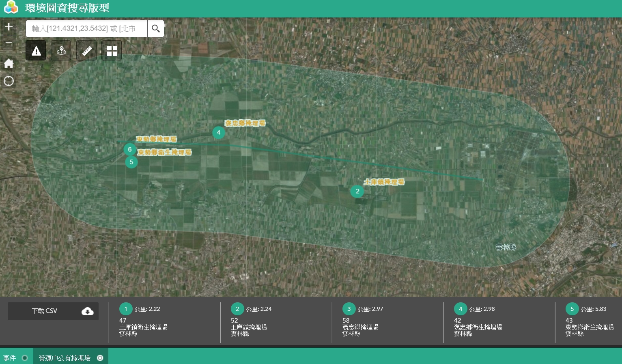Image resolution: width=622 pixels, height=364 pixels.
Task: Toggle the 營運中公有掩埋場 layer
Action: 100,358
